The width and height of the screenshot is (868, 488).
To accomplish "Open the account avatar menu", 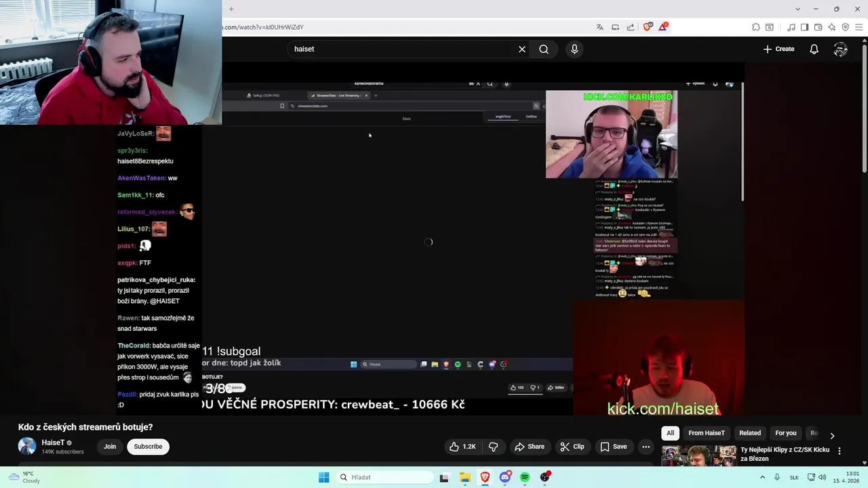I will [840, 49].
